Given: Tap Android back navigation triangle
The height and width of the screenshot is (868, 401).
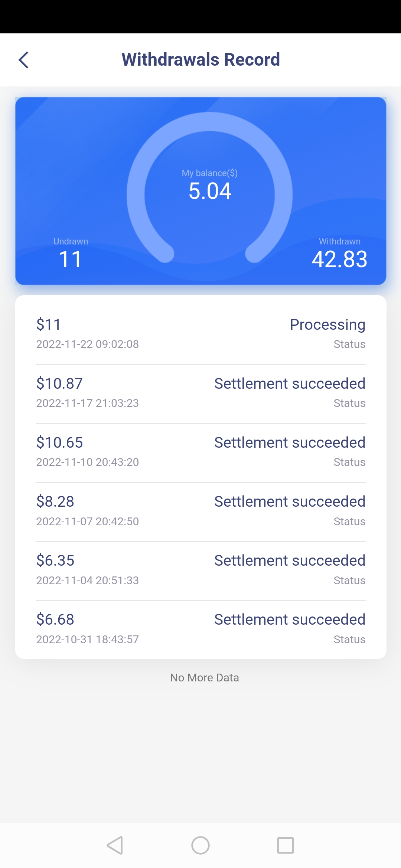Looking at the screenshot, I should pyautogui.click(x=115, y=845).
